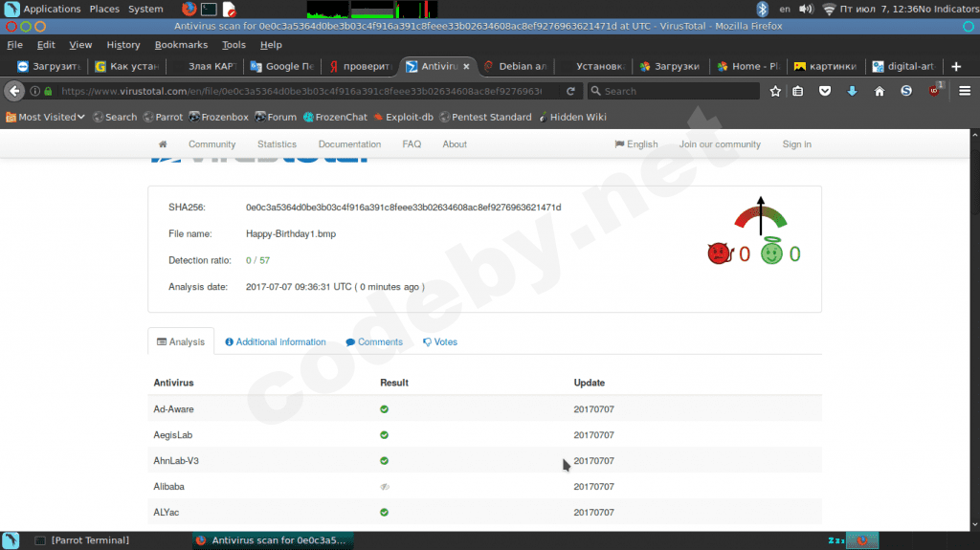Click the site info lock icon
The width and height of the screenshot is (980, 550).
click(x=48, y=91)
